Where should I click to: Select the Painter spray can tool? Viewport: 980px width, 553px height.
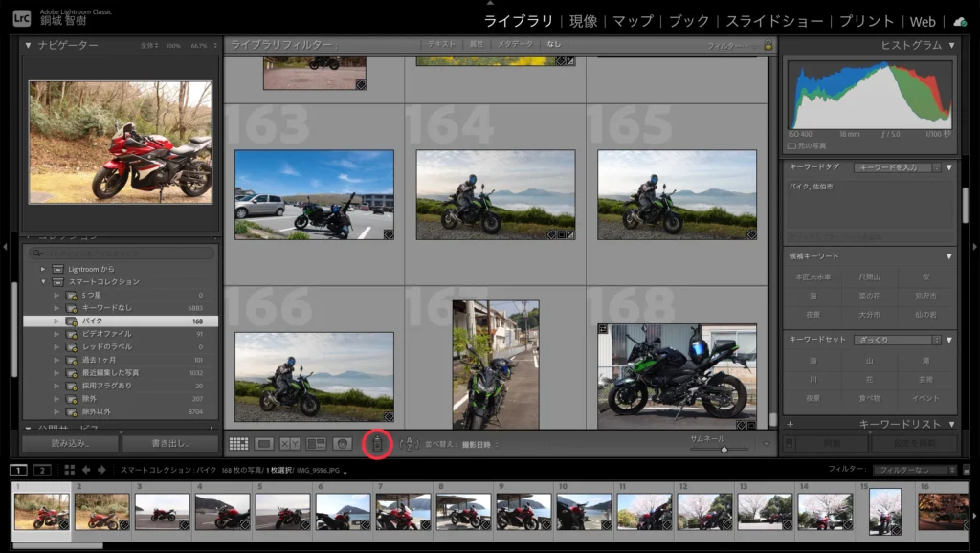[377, 444]
